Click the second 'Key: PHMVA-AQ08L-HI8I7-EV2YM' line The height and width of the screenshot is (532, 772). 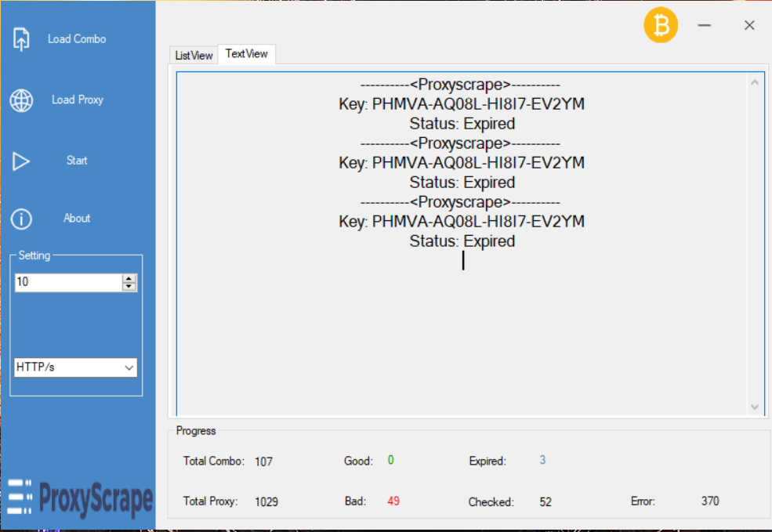[x=462, y=162]
